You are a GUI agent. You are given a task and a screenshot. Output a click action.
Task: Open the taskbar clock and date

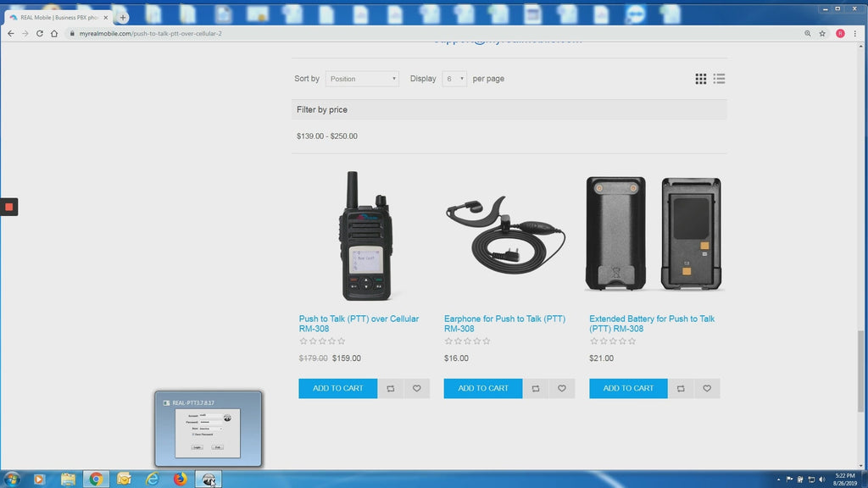(845, 480)
